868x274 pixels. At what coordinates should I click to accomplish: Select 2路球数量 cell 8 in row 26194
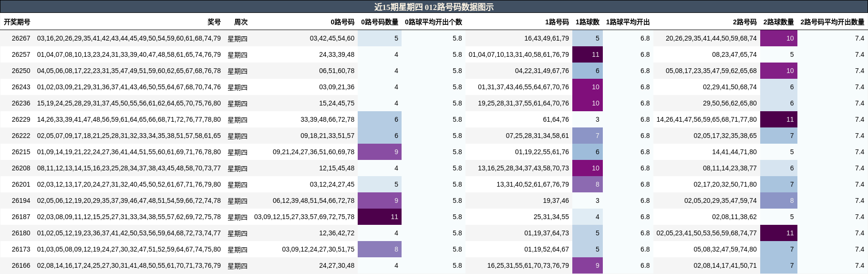point(779,200)
